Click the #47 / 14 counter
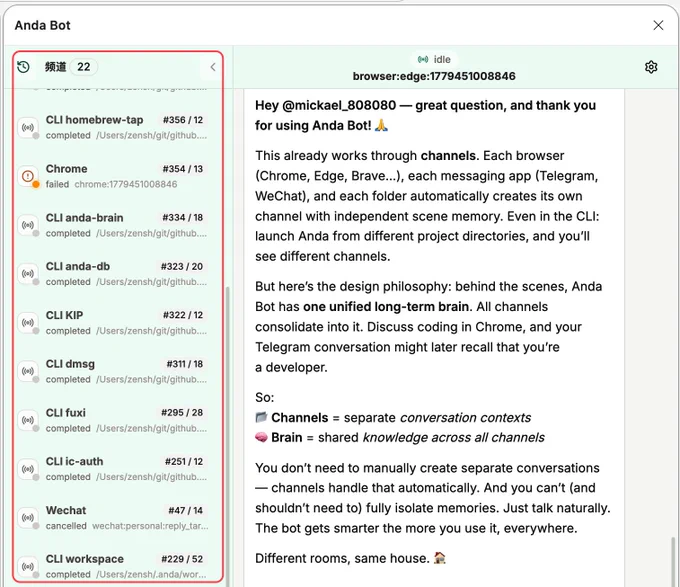Viewport: 680px width, 587px height. 186,511
